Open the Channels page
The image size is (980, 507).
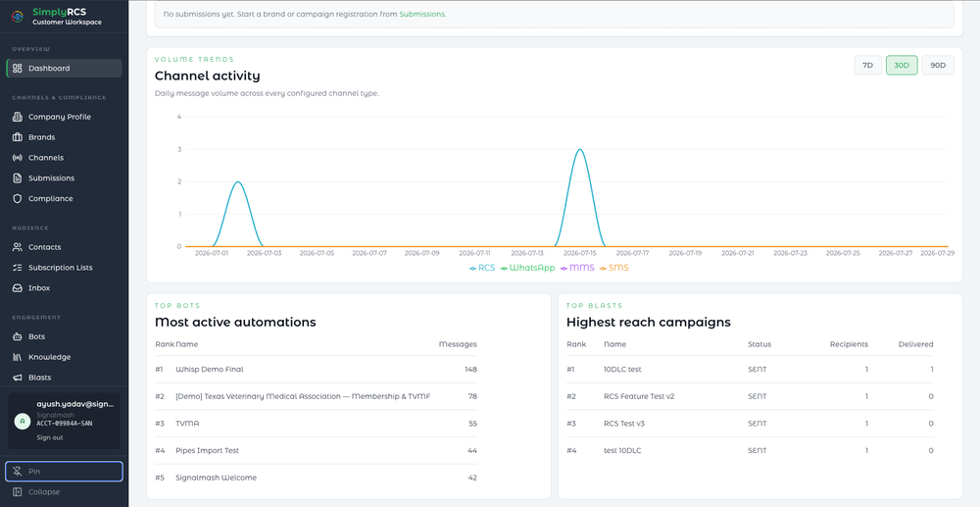(x=64, y=158)
